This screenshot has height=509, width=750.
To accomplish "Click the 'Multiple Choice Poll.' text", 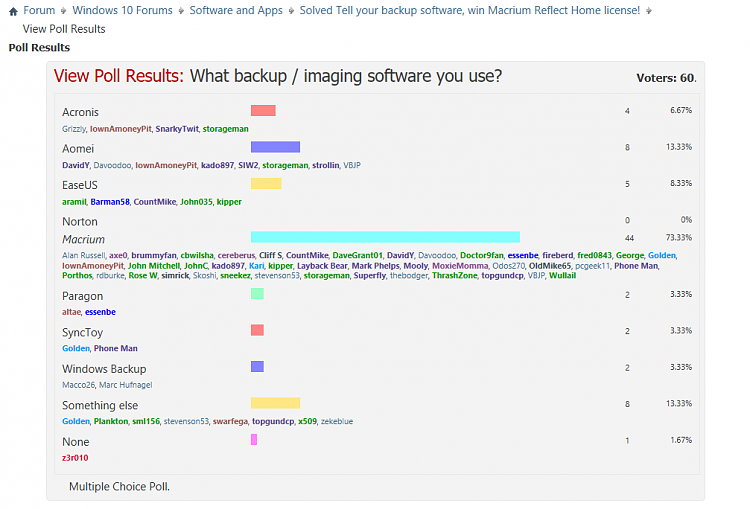I will (x=120, y=487).
